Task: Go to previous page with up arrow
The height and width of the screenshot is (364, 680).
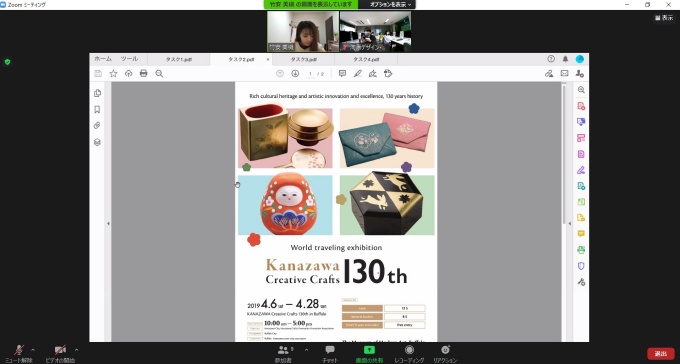Action: tap(280, 74)
